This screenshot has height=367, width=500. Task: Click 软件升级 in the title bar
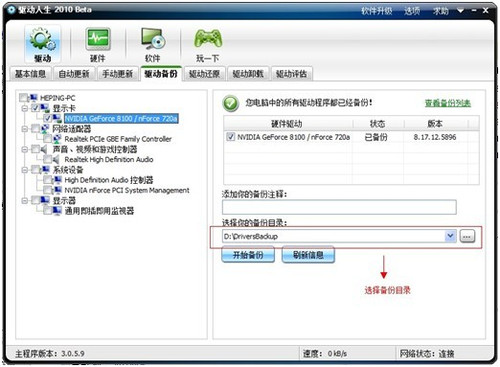tap(377, 11)
